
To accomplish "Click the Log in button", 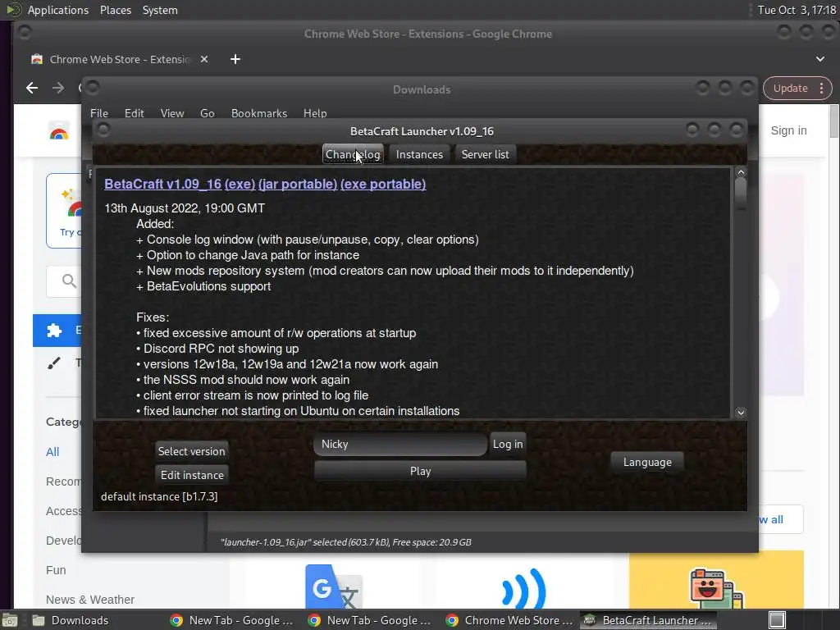I will (x=508, y=444).
